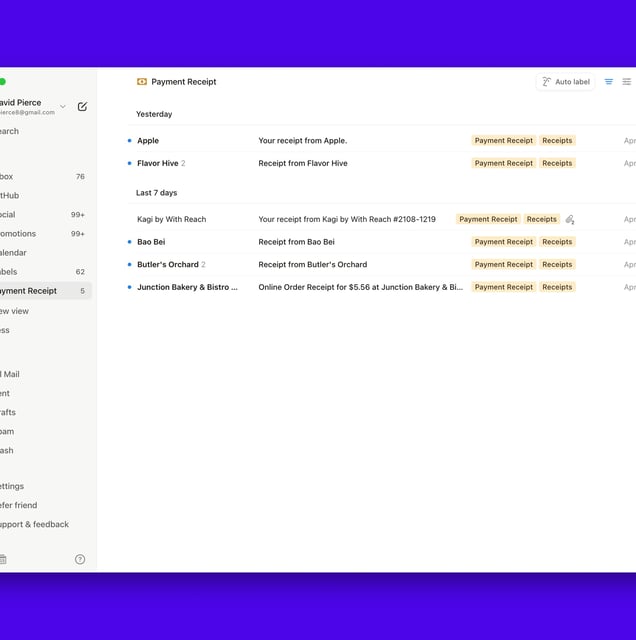Collapse the Last 7 days section
The width and height of the screenshot is (636, 640).
pyautogui.click(x=156, y=193)
